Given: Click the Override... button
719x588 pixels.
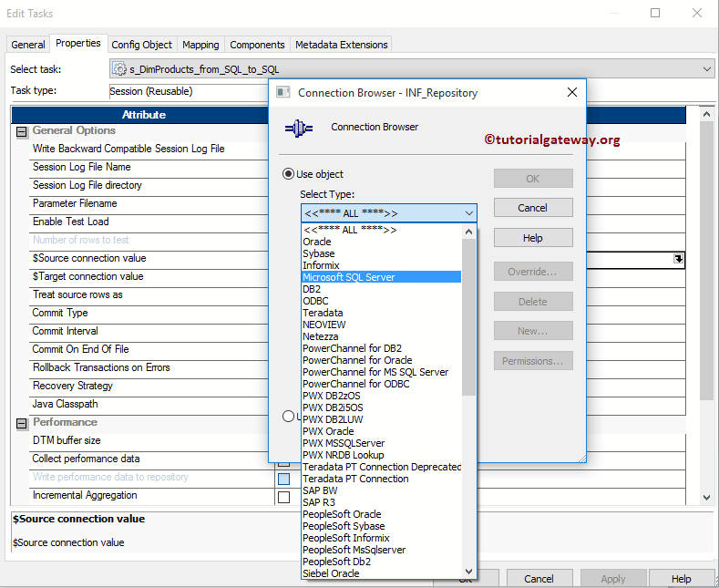Looking at the screenshot, I should pos(533,272).
